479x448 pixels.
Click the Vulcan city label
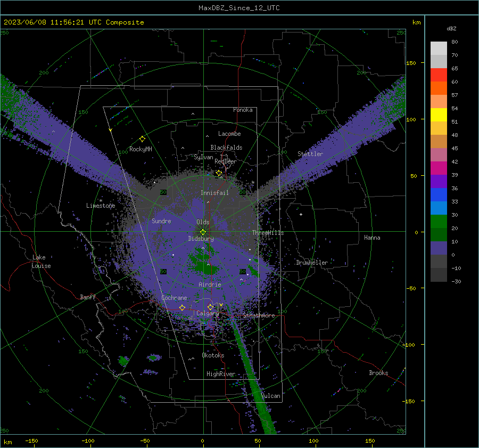click(x=270, y=396)
